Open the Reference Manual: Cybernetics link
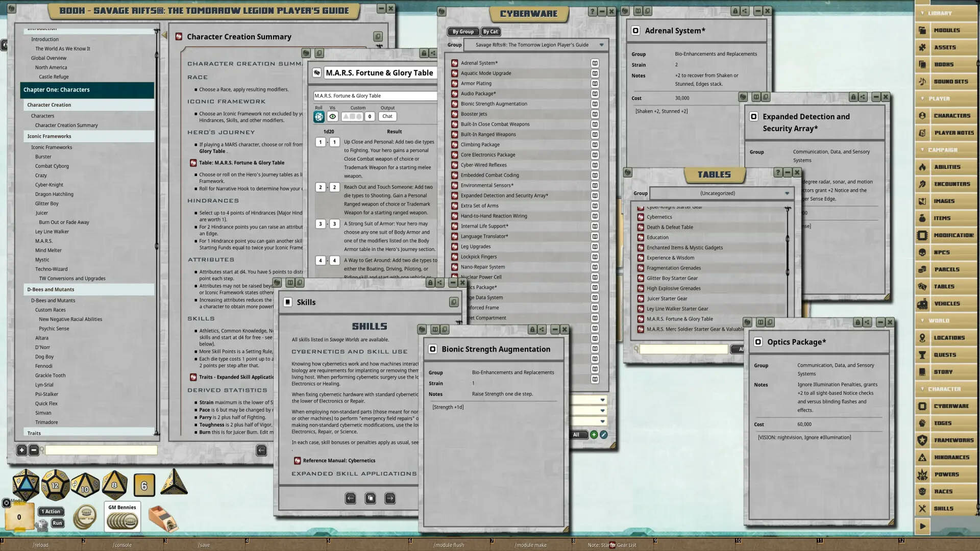980x551 pixels. point(339,461)
